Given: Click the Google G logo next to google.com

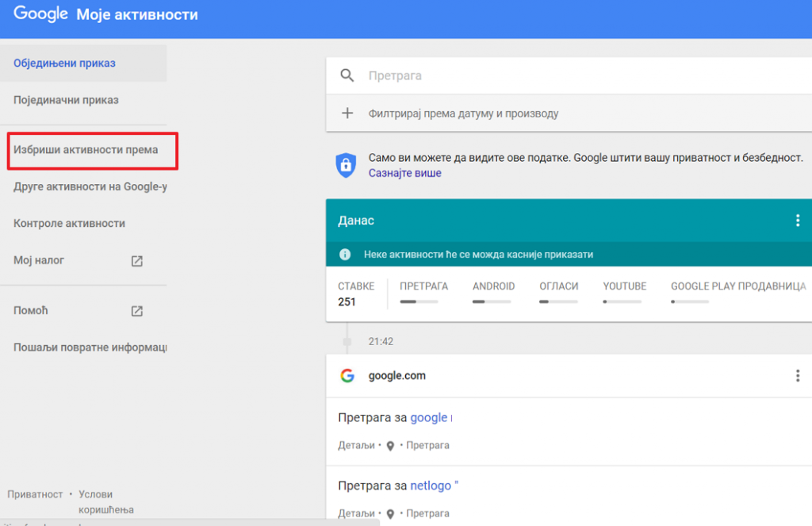Looking at the screenshot, I should 347,376.
